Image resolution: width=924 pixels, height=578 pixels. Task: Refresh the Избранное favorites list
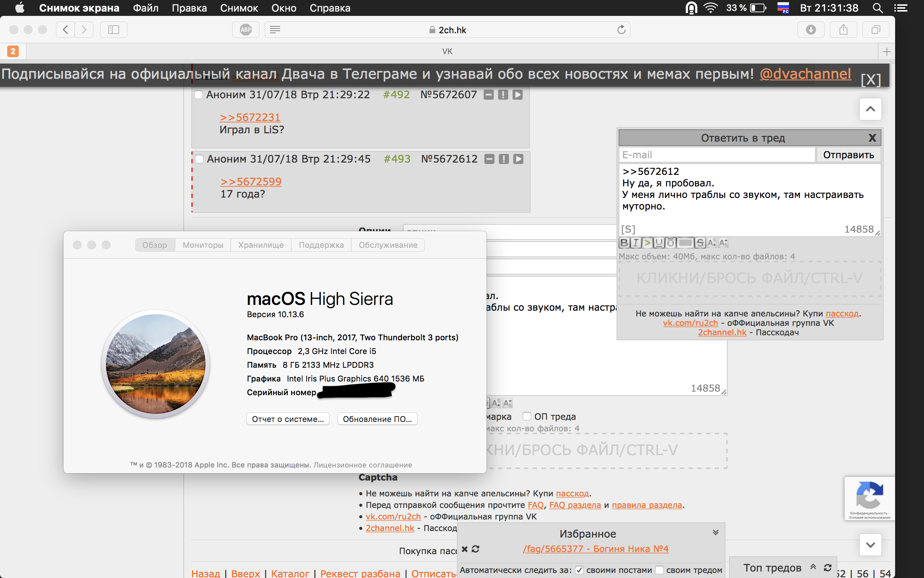(x=475, y=549)
